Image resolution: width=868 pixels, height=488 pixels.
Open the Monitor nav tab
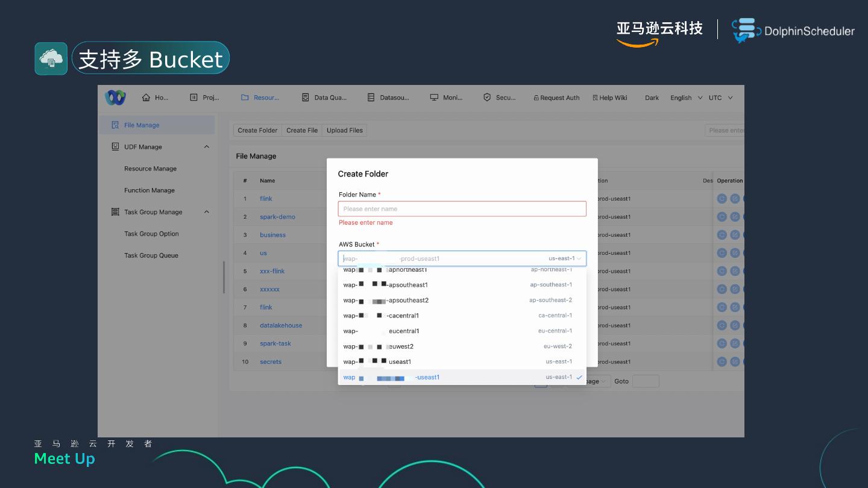[446, 98]
